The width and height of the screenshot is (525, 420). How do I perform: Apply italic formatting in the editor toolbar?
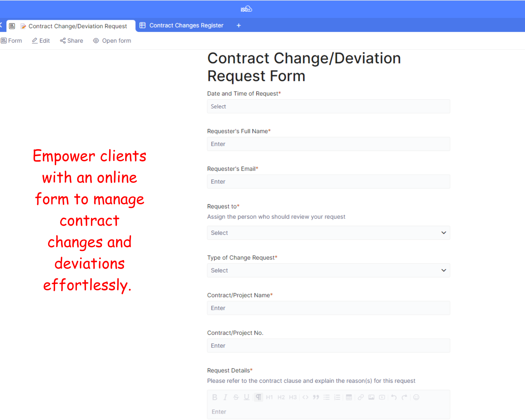[225, 397]
